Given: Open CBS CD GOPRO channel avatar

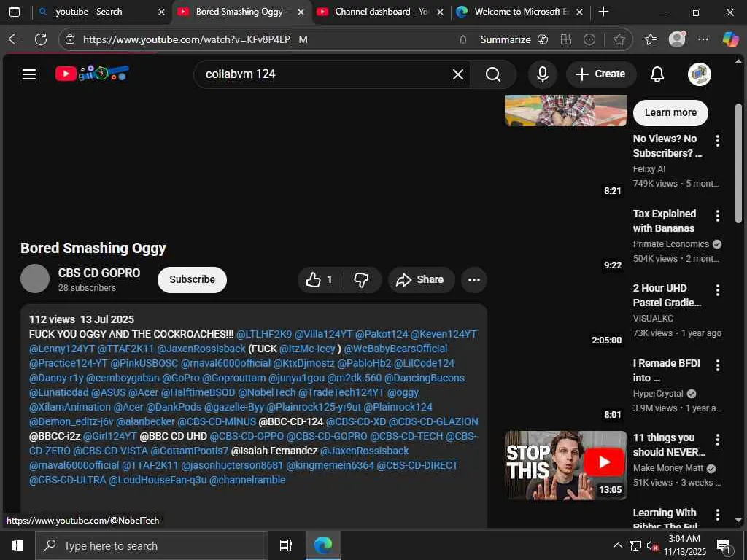Looking at the screenshot, I should 35,279.
